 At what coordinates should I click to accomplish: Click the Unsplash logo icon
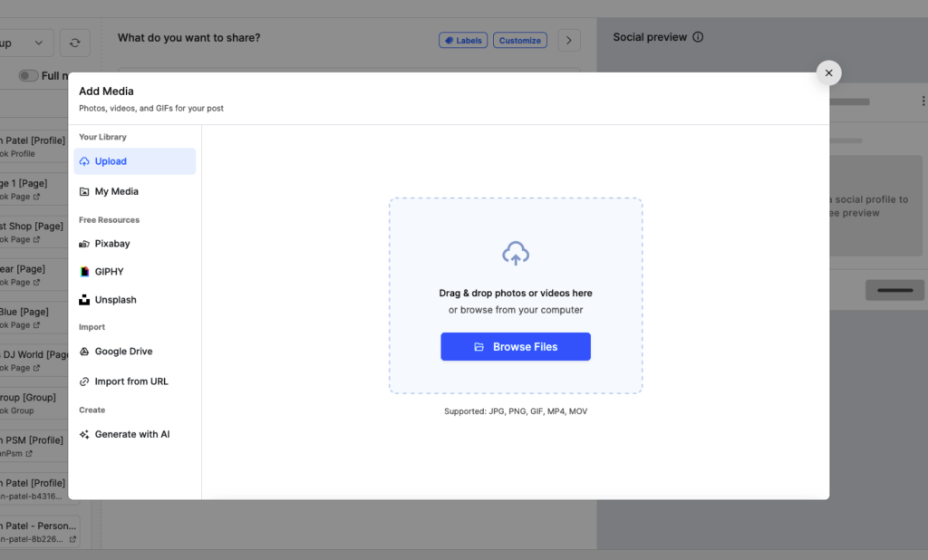pyautogui.click(x=84, y=300)
